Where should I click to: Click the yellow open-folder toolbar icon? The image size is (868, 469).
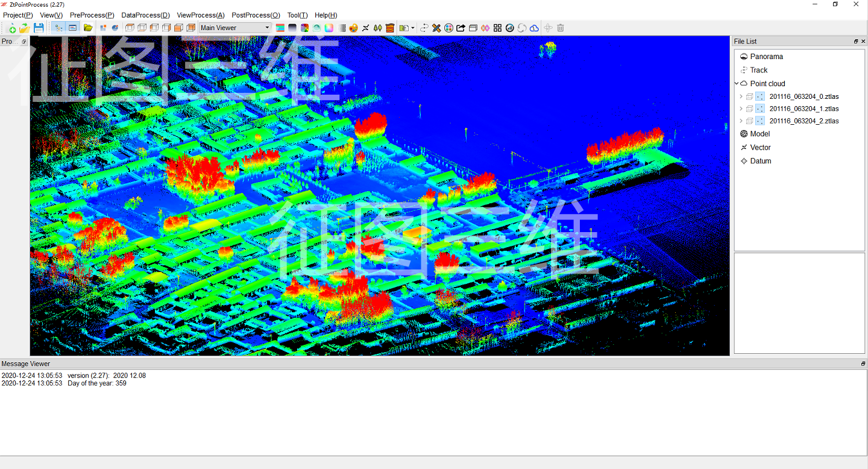[88, 28]
